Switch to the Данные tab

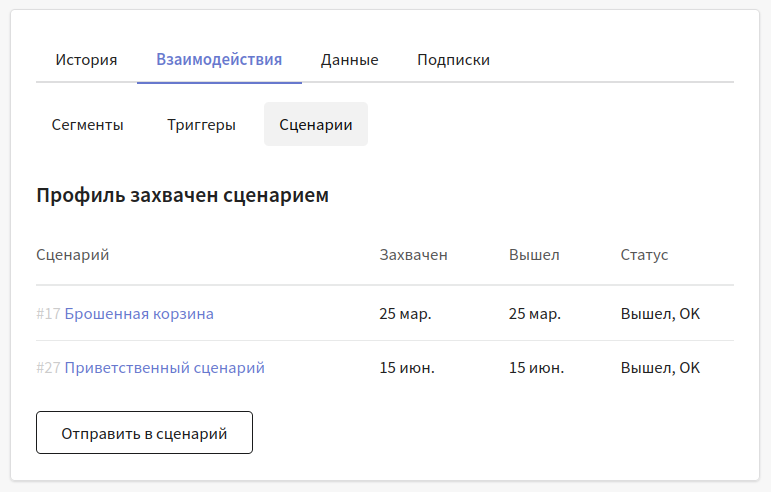[350, 60]
